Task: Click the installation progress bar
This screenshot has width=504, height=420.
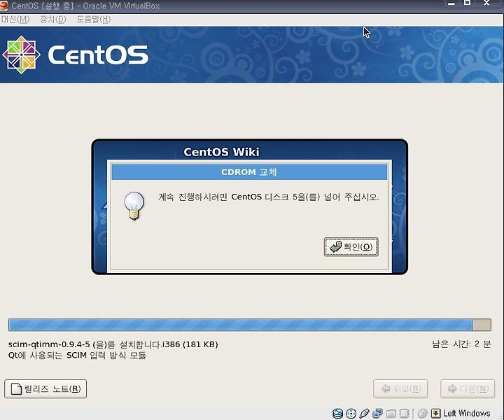Action: [250, 325]
